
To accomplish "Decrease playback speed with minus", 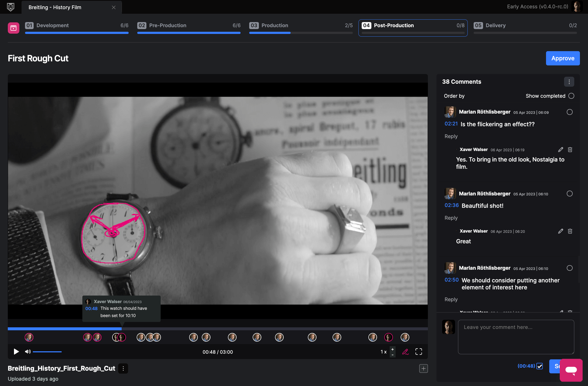I will 393,355.
